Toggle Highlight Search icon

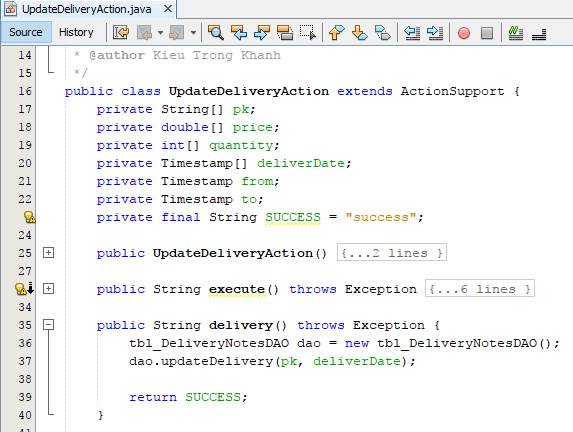click(x=285, y=33)
